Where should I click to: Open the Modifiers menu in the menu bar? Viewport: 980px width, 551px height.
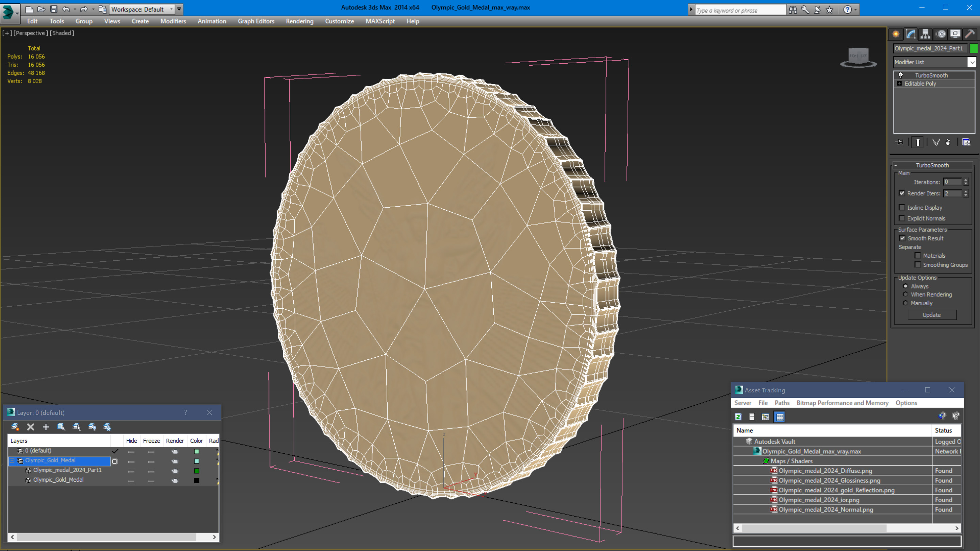point(173,21)
